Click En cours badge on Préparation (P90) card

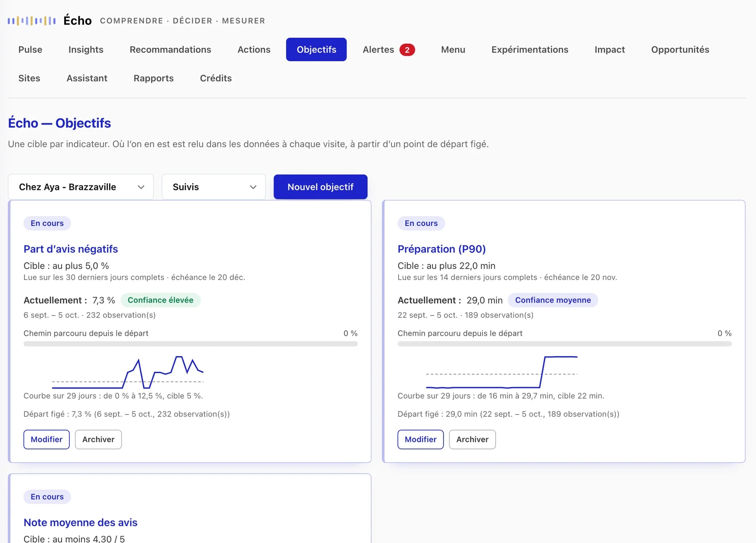(x=421, y=223)
